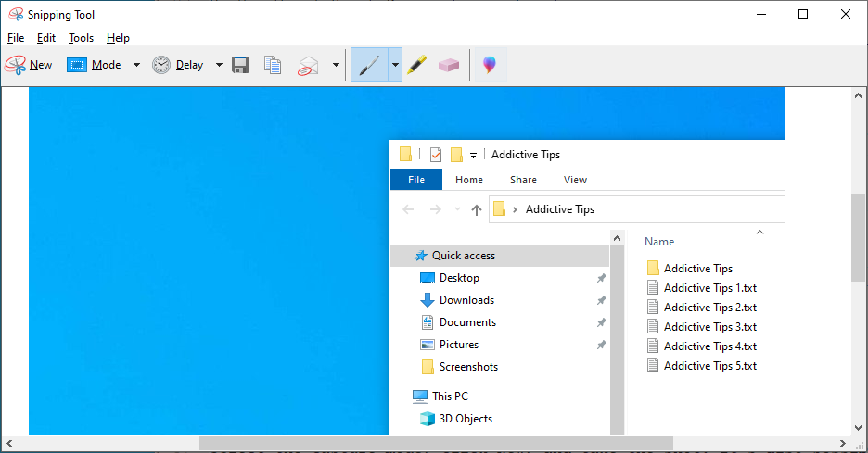Click the Home tab in captured Explorer
The image size is (868, 453).
pyautogui.click(x=469, y=180)
